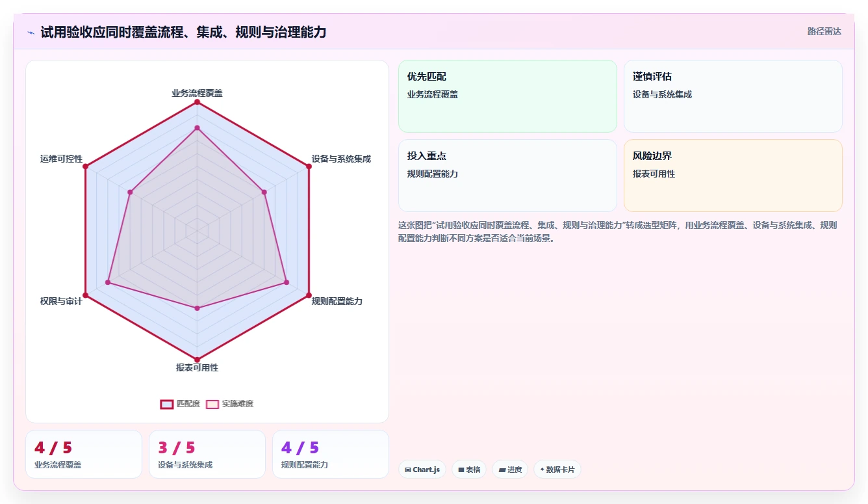
Task: Click the 路径雷达 label in header
Action: [x=824, y=31]
